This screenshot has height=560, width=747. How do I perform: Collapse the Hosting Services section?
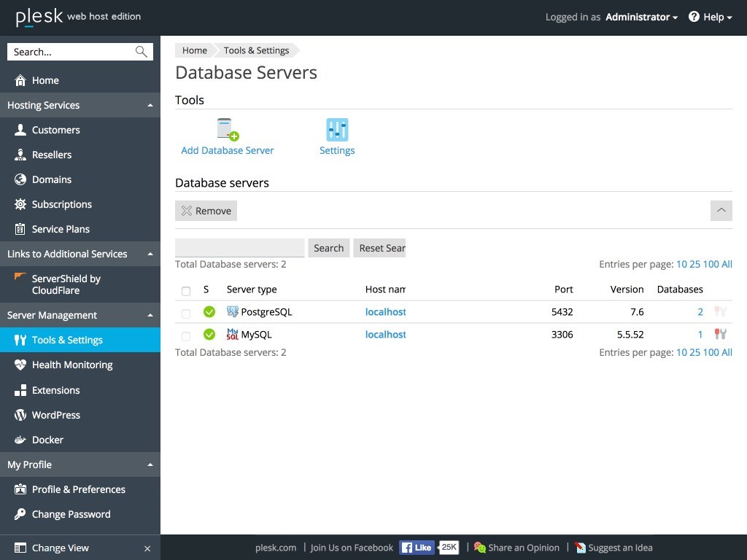[151, 105]
